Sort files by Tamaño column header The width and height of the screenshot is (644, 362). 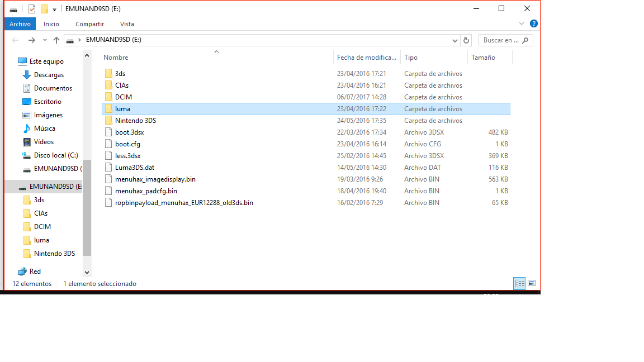pyautogui.click(x=483, y=58)
